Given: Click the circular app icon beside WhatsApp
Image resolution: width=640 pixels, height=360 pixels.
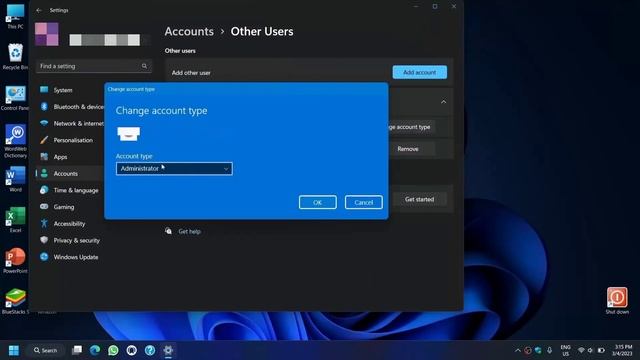Looking at the screenshot, I should pyautogui.click(x=131, y=350).
